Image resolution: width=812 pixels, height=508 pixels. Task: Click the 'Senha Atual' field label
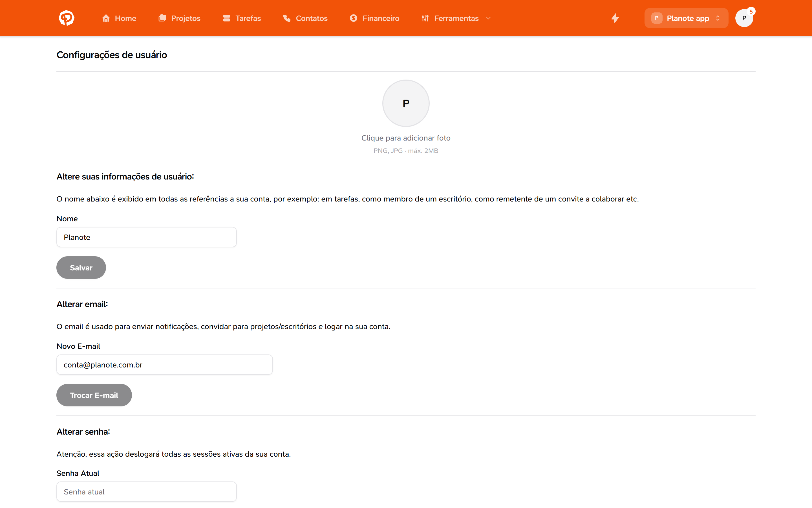pos(78,473)
